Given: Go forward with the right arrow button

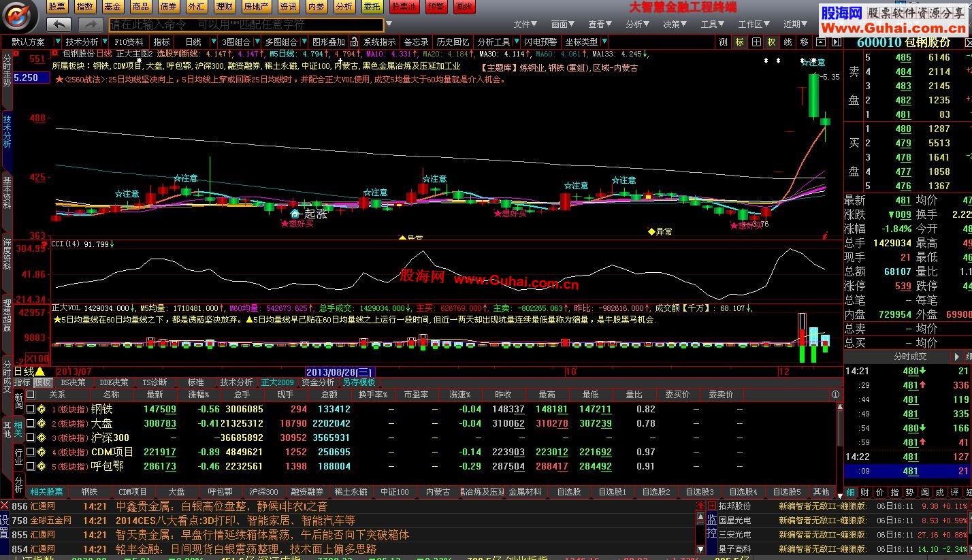Looking at the screenshot, I should coord(91,24).
